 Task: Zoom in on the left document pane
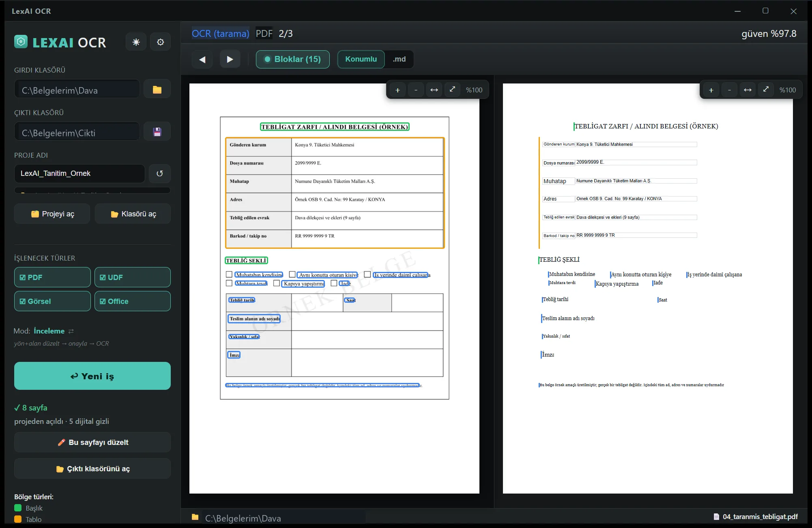click(x=398, y=90)
